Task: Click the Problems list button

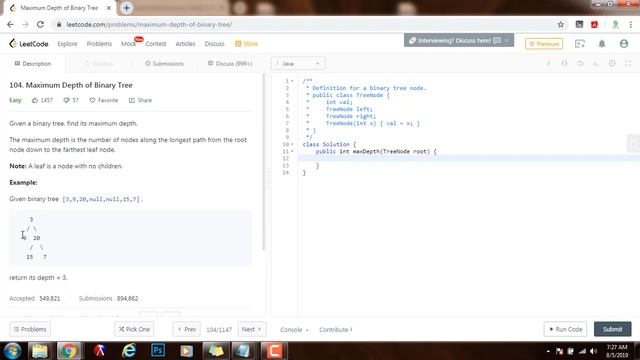Action: click(30, 329)
